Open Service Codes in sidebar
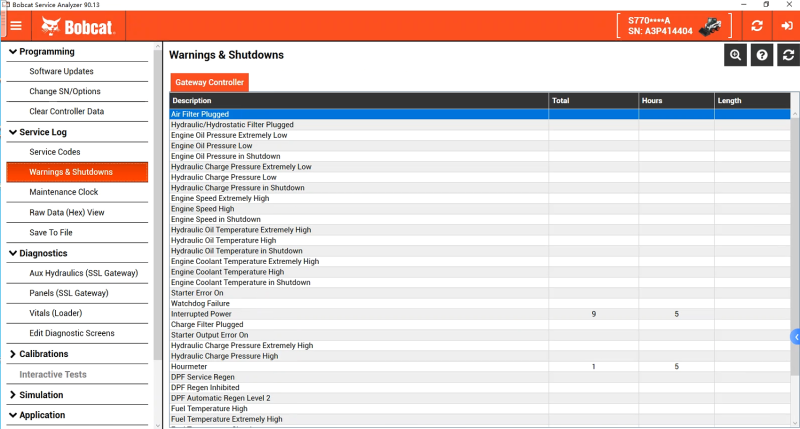Viewport: 800px width, 429px height. point(55,152)
